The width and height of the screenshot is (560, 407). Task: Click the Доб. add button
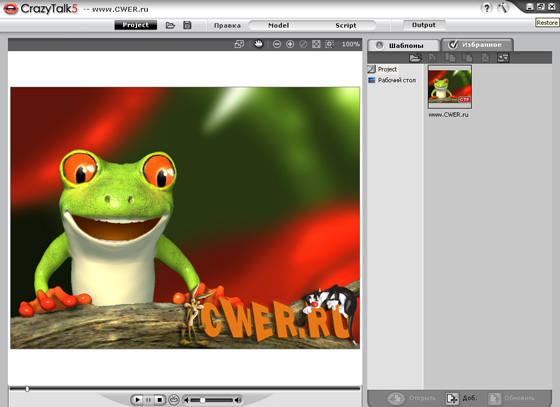(x=461, y=398)
